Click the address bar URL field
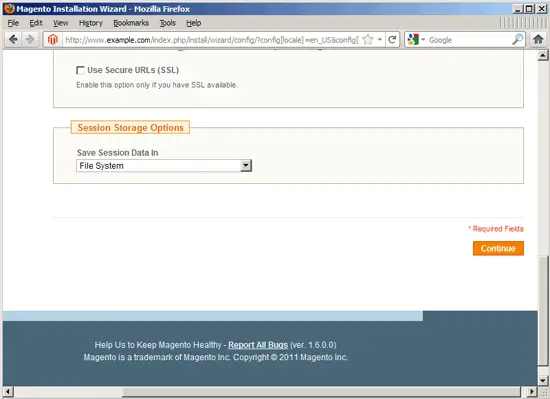This screenshot has height=399, width=550. pyautogui.click(x=212, y=40)
